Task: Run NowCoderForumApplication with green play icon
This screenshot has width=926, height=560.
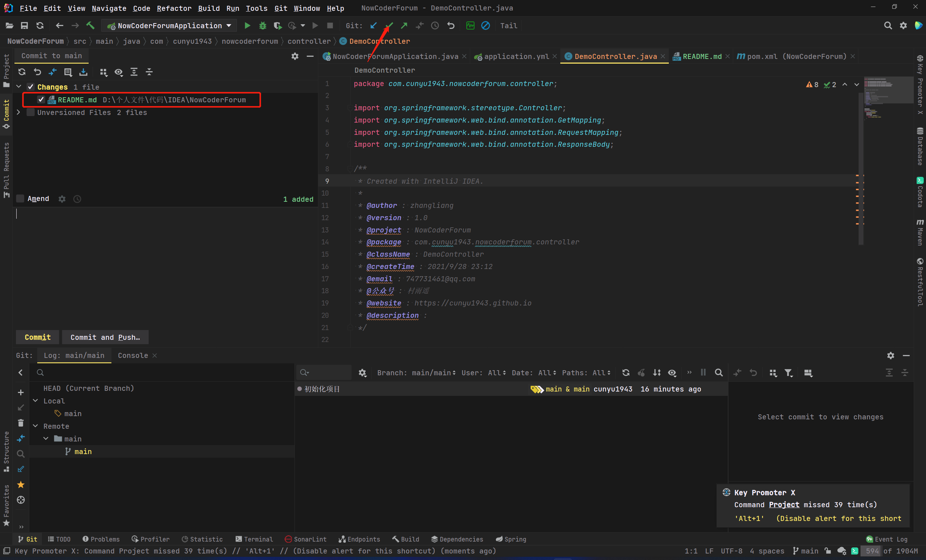Action: [x=247, y=26]
